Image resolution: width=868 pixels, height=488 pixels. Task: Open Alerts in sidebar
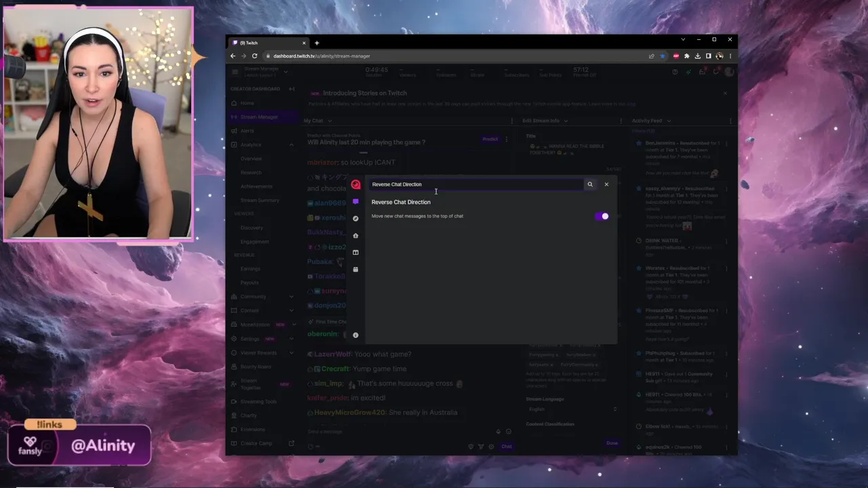(x=264, y=131)
